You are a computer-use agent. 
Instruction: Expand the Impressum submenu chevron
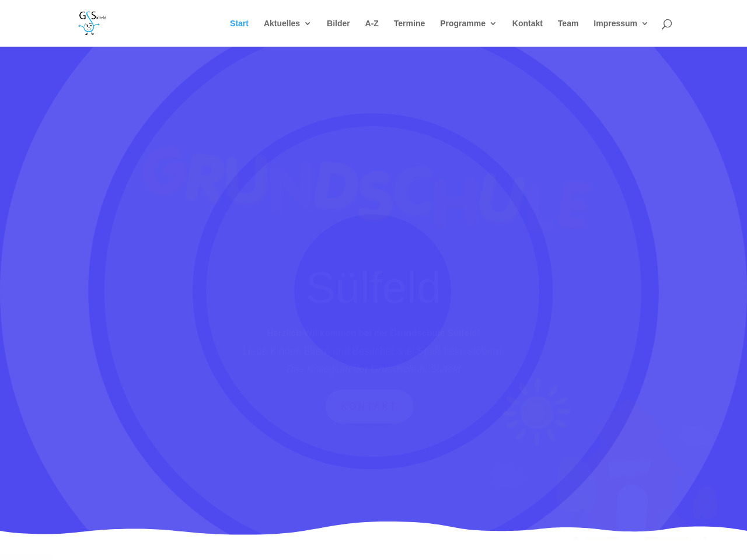(645, 24)
